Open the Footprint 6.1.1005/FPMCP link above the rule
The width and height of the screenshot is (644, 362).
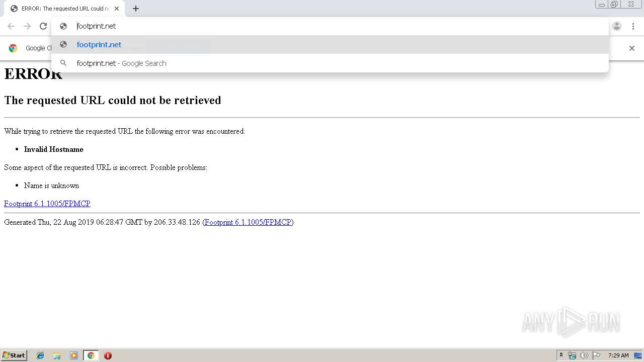47,204
